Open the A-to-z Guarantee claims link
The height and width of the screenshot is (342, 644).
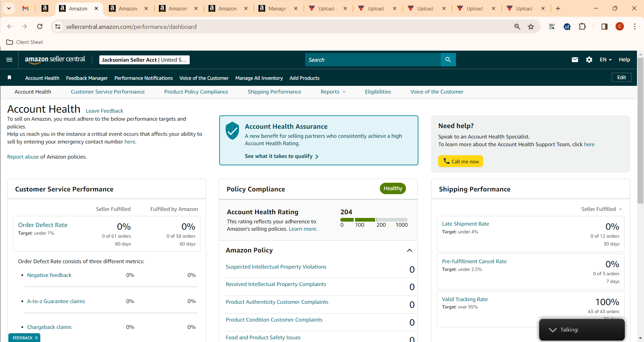[56, 301]
